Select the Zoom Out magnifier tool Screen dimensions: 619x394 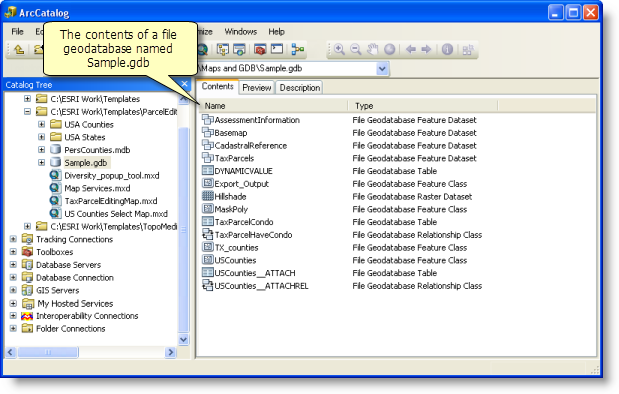pos(356,49)
